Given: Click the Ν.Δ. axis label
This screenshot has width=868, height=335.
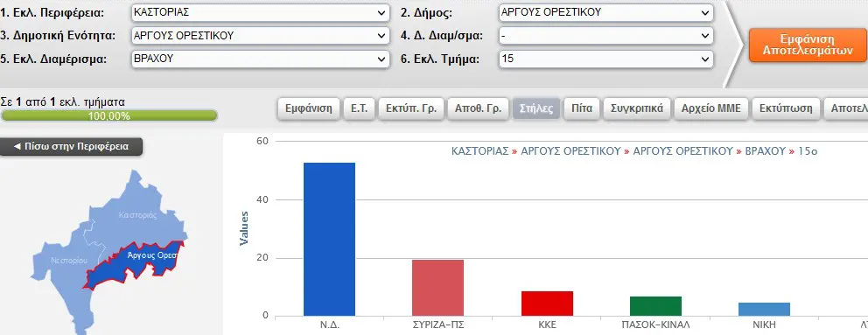Looking at the screenshot, I should (x=329, y=325).
